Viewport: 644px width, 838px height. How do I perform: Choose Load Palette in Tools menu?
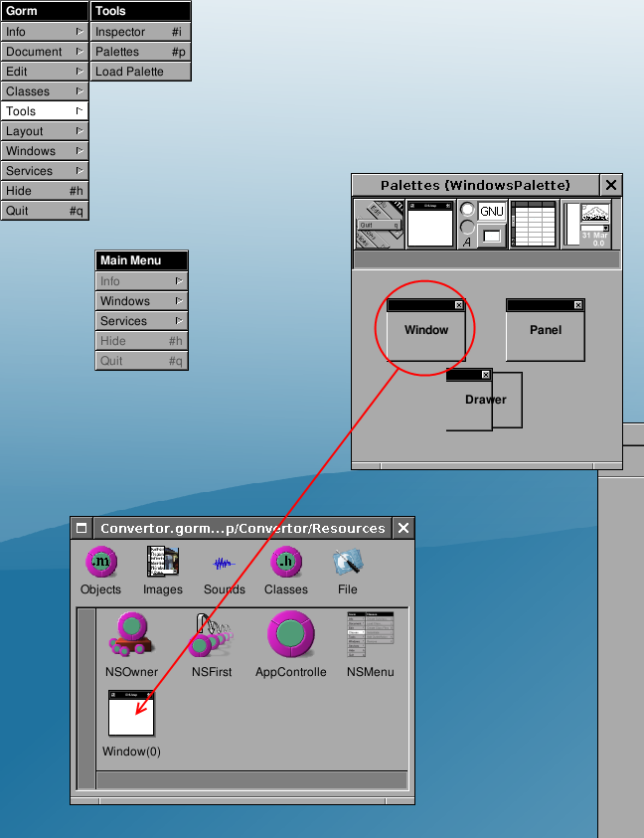click(140, 72)
